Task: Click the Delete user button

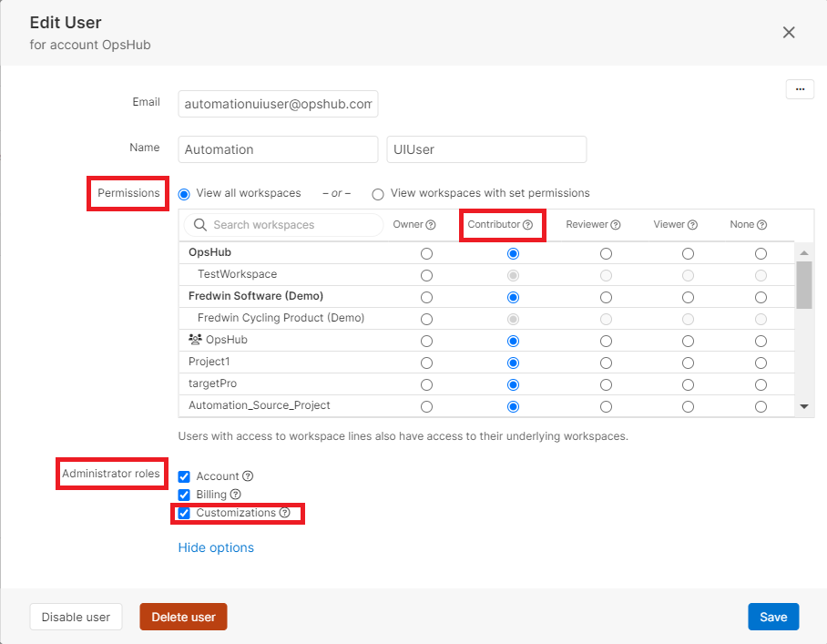Action: tap(183, 617)
